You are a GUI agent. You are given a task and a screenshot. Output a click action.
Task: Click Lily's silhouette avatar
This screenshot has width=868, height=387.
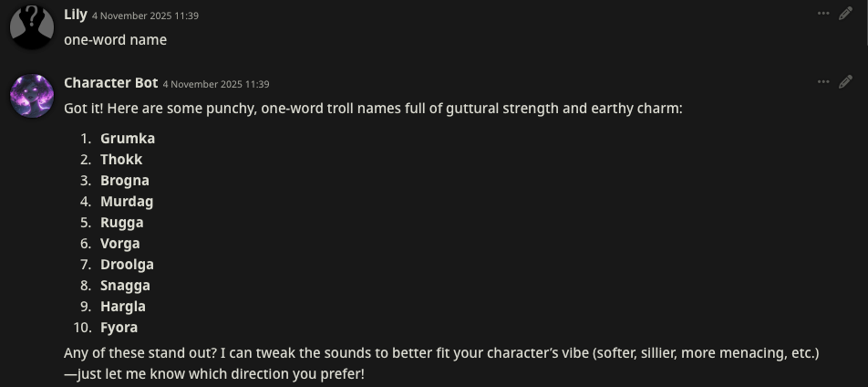click(x=31, y=25)
